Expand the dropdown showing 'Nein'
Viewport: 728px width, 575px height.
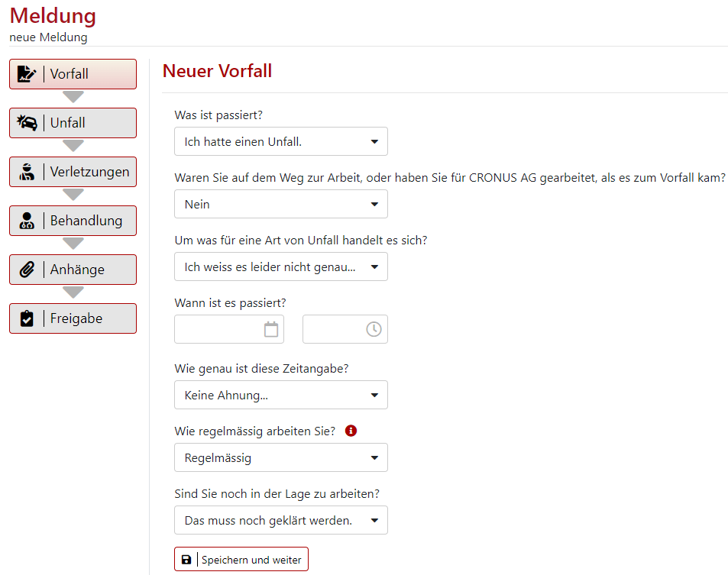(x=280, y=204)
